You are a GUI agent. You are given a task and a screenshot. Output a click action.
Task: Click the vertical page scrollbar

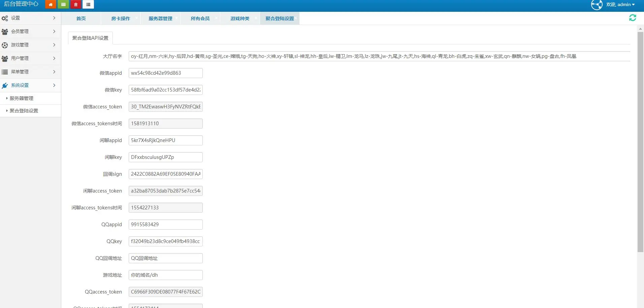point(640,141)
